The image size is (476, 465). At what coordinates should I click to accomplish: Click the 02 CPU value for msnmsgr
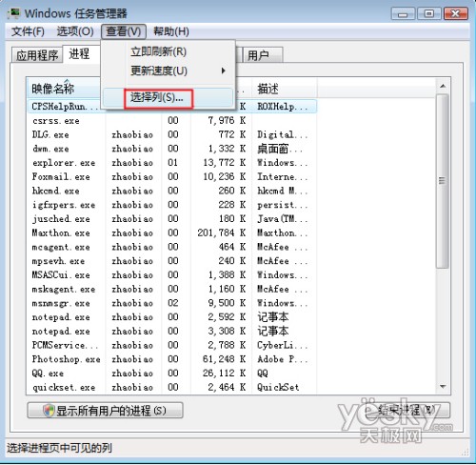pos(173,303)
